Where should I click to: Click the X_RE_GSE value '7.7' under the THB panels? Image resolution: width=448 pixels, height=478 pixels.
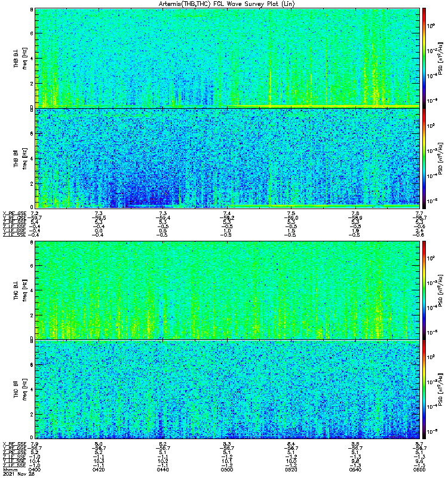point(419,213)
